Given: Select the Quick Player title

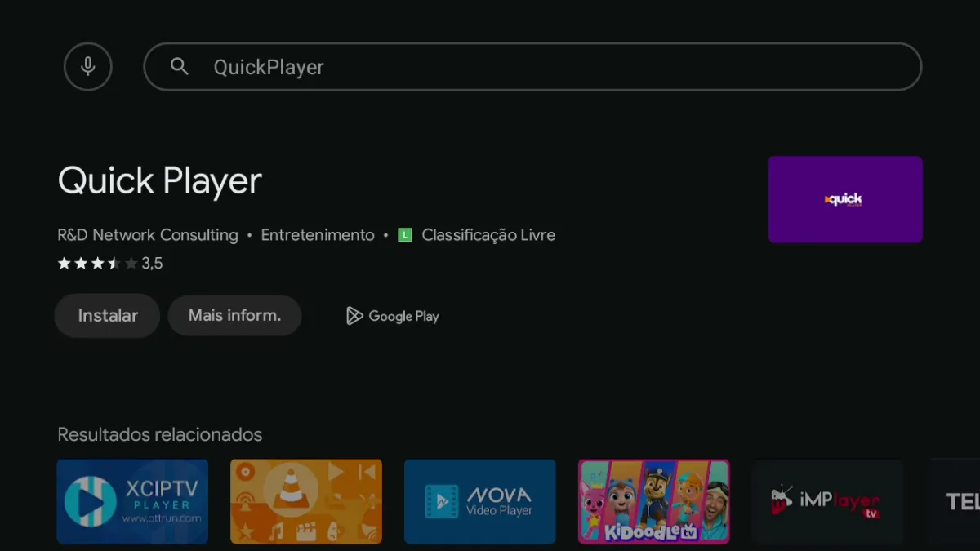Looking at the screenshot, I should tap(160, 180).
